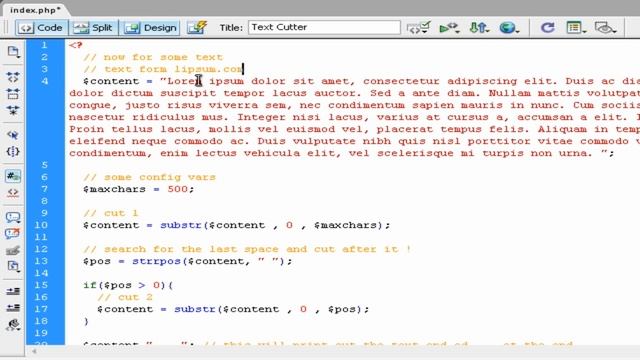Click the word 'ipsum' in the string
This screenshot has height=360, width=640.
coord(227,81)
